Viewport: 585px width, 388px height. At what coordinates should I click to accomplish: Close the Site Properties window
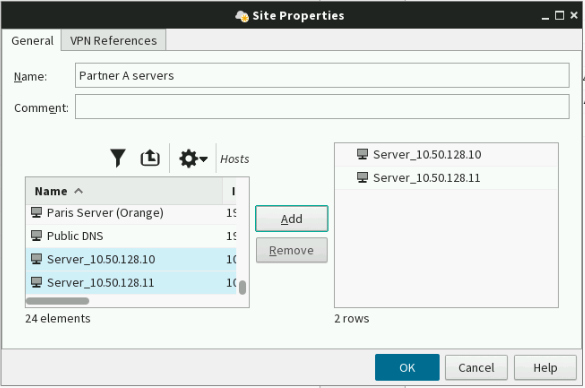click(574, 15)
